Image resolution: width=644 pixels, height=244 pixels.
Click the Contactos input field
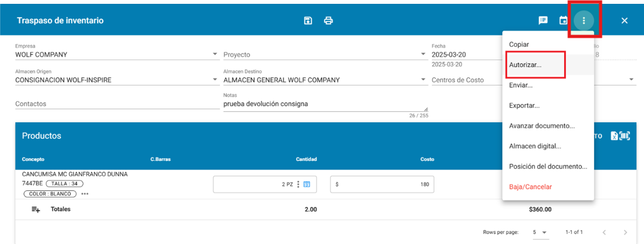point(118,104)
